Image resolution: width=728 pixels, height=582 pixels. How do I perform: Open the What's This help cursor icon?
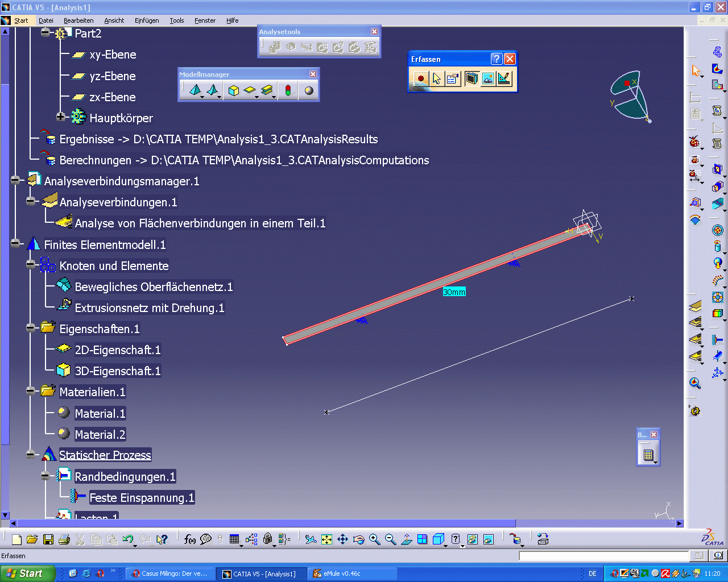[x=162, y=539]
